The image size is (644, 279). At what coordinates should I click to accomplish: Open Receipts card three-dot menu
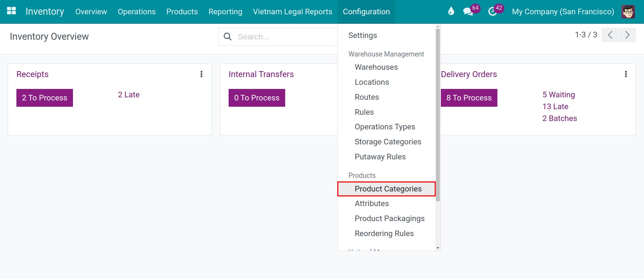[x=201, y=74]
